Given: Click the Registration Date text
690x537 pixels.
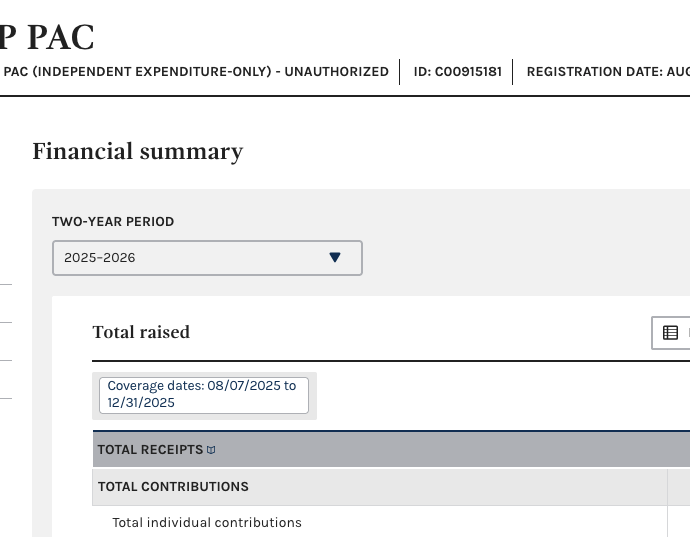Looking at the screenshot, I should click(607, 72).
